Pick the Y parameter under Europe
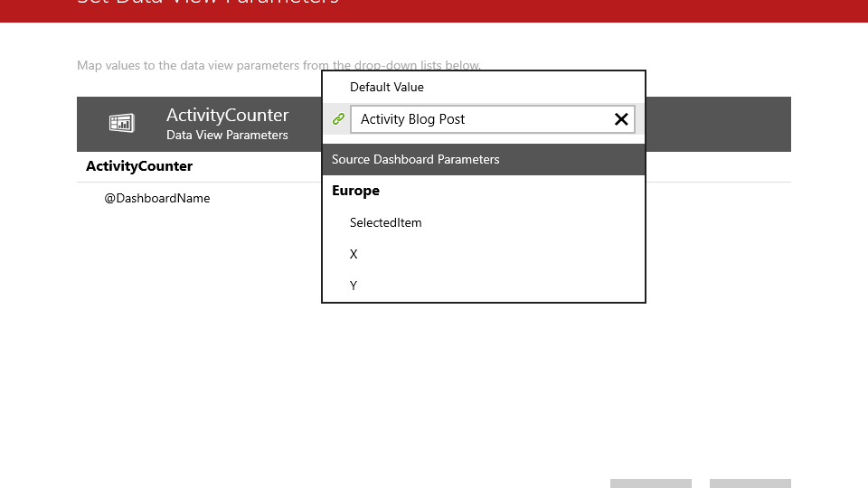 tap(354, 286)
